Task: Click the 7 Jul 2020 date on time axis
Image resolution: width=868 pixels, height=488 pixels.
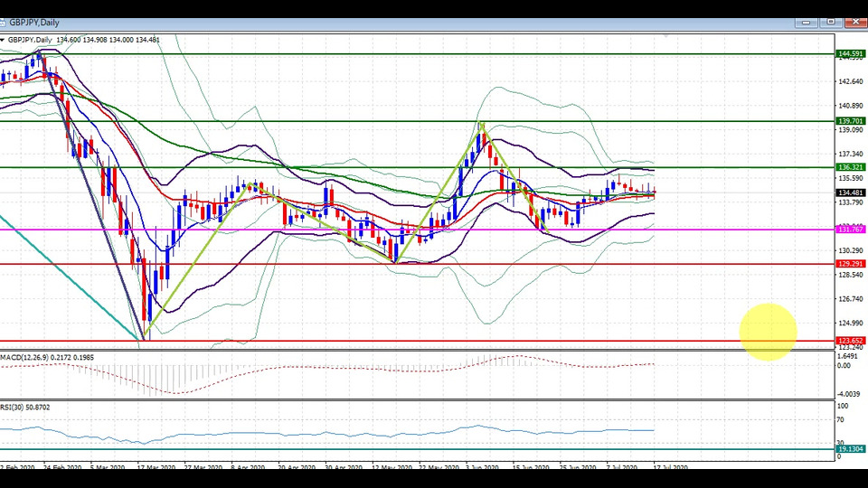Action: click(x=622, y=467)
